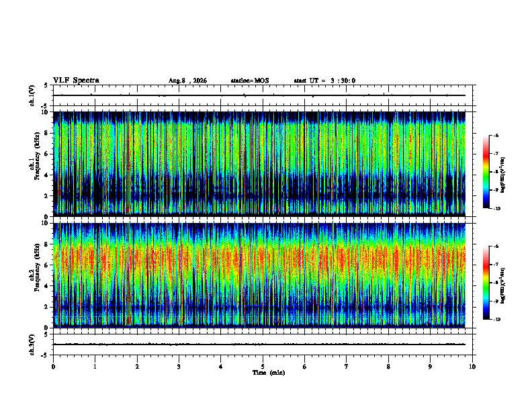This screenshot has height=411, width=532.
Task: Click the "-5" tick on ch.3(V) axis
Action: tap(45, 355)
